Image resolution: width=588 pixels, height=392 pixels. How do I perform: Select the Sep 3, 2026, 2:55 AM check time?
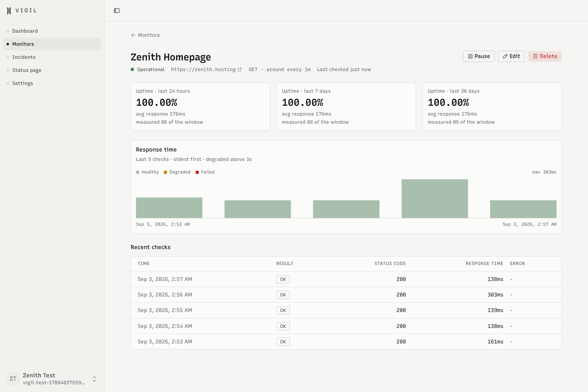tap(165, 310)
